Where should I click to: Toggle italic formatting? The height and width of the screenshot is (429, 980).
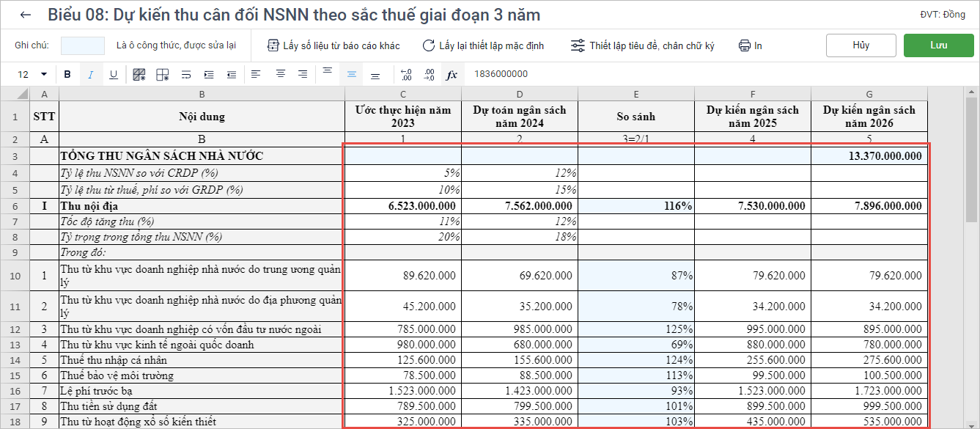[x=91, y=74]
